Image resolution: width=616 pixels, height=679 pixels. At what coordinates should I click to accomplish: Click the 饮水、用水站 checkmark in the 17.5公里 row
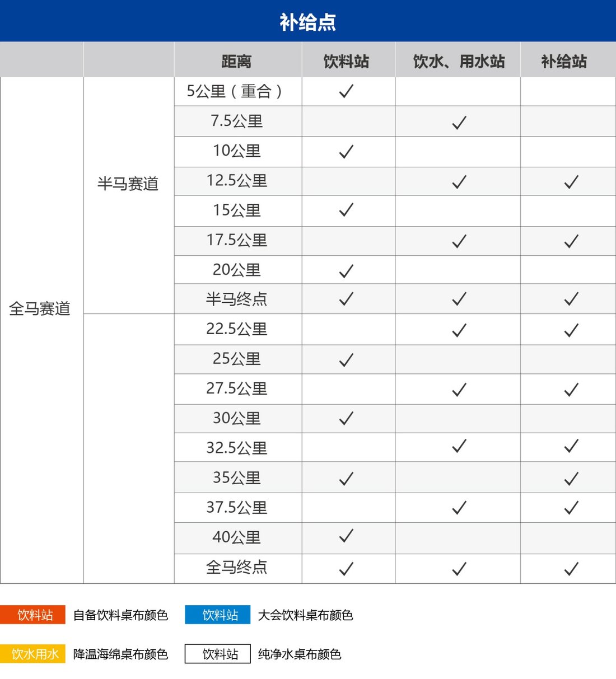[x=459, y=241]
